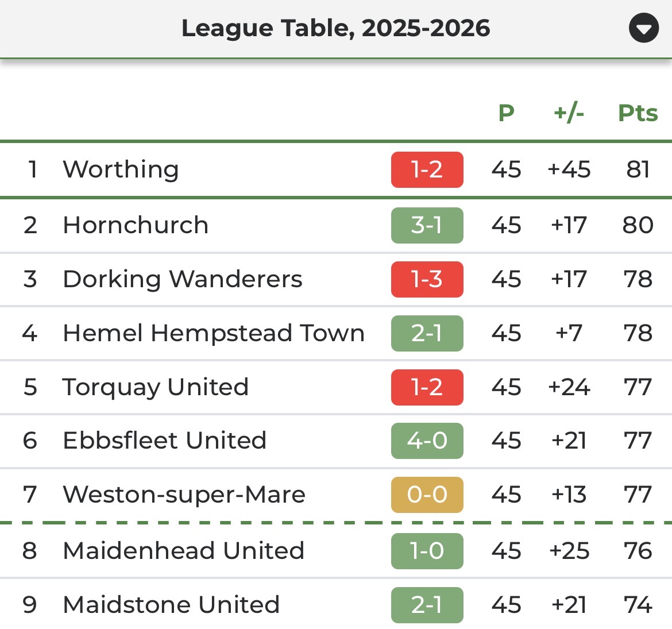Screen dimensions: 672x629
Task: Open Hemel Hempstead Town's 2-1 result badge
Action: coord(427,333)
